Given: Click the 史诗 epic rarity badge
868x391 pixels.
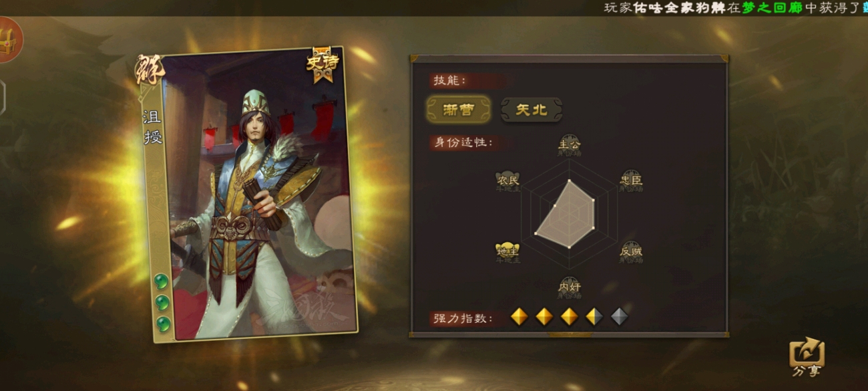Looking at the screenshot, I should 322,63.
